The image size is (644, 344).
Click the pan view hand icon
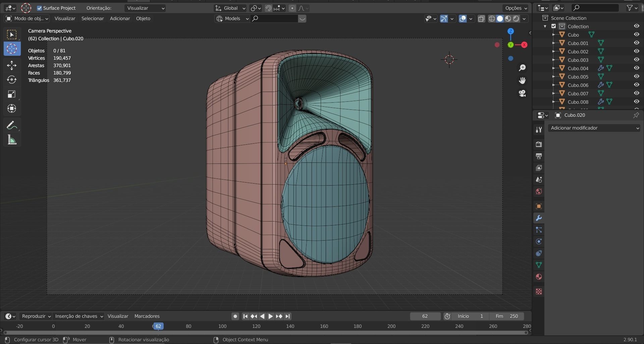522,81
